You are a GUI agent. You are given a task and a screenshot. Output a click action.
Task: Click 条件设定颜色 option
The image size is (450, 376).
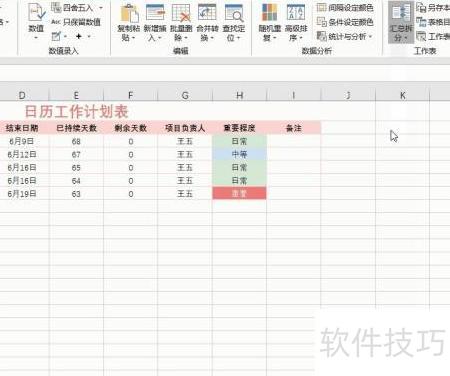[345, 22]
